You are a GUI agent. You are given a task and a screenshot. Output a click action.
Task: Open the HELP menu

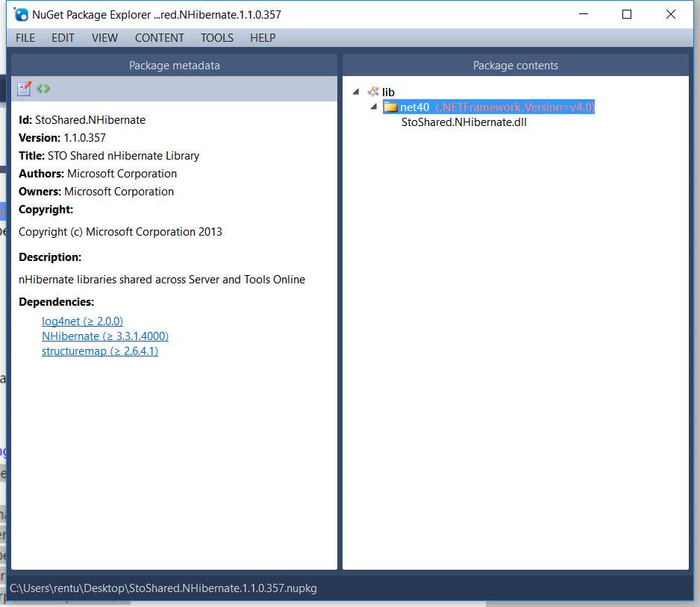click(x=263, y=38)
